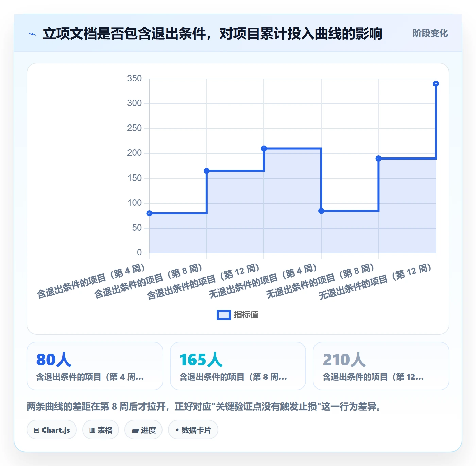This screenshot has width=476, height=466.
Task: Click the x-axis label 无退出条件的项目（第 12 周）
Action: click(376, 282)
